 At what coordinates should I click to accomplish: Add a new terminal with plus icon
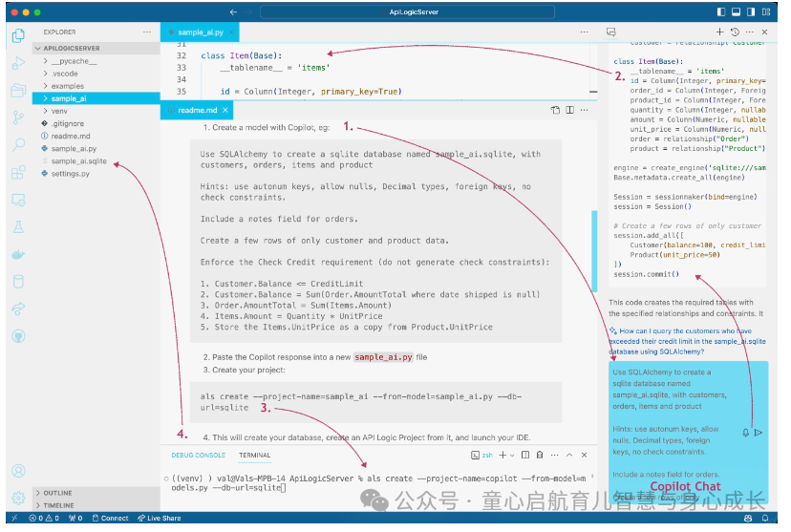tap(502, 455)
